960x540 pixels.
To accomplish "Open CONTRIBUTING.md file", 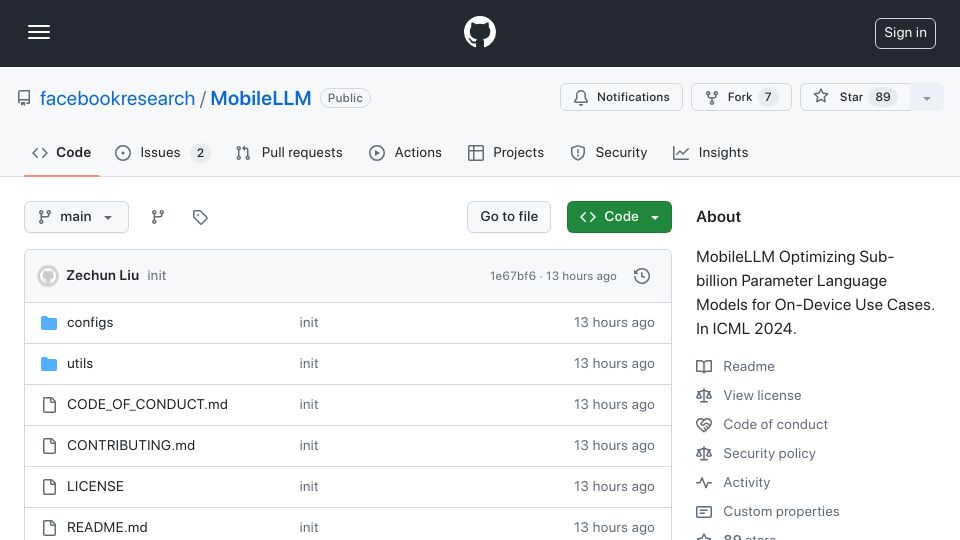I will pos(131,446).
